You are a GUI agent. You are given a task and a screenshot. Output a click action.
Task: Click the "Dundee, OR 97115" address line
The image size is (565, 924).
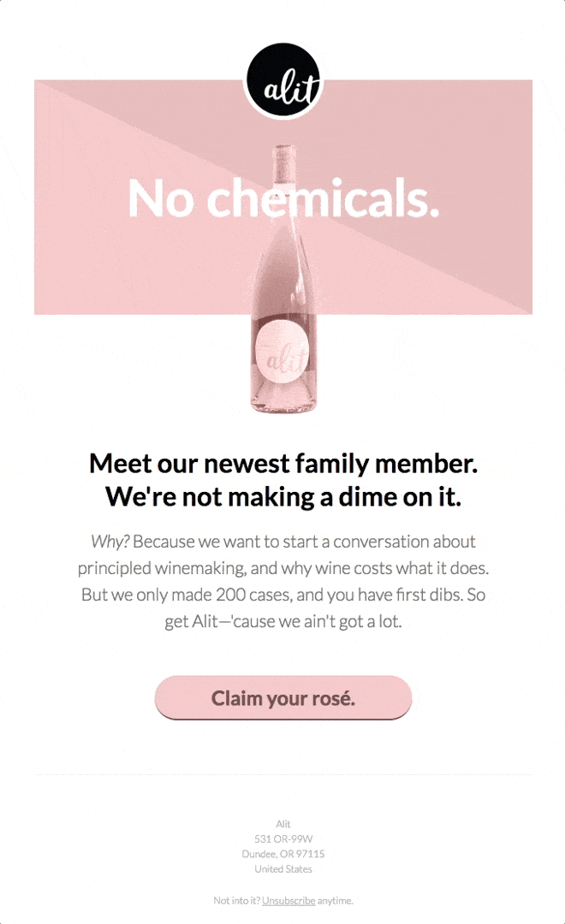click(x=282, y=854)
